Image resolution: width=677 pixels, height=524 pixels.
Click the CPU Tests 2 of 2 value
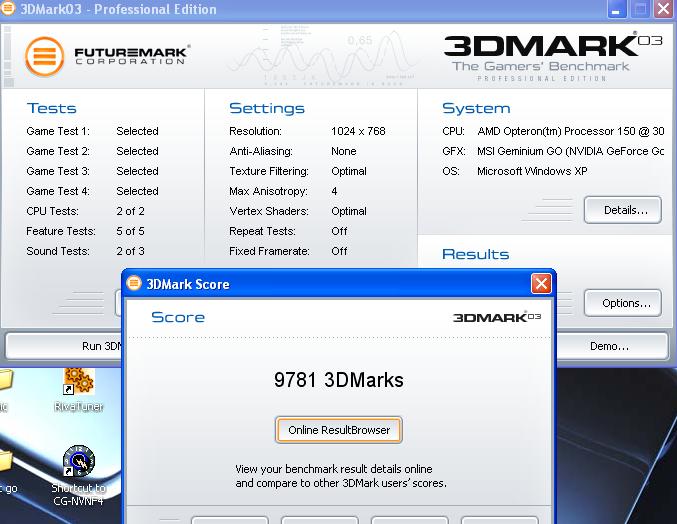click(x=130, y=211)
